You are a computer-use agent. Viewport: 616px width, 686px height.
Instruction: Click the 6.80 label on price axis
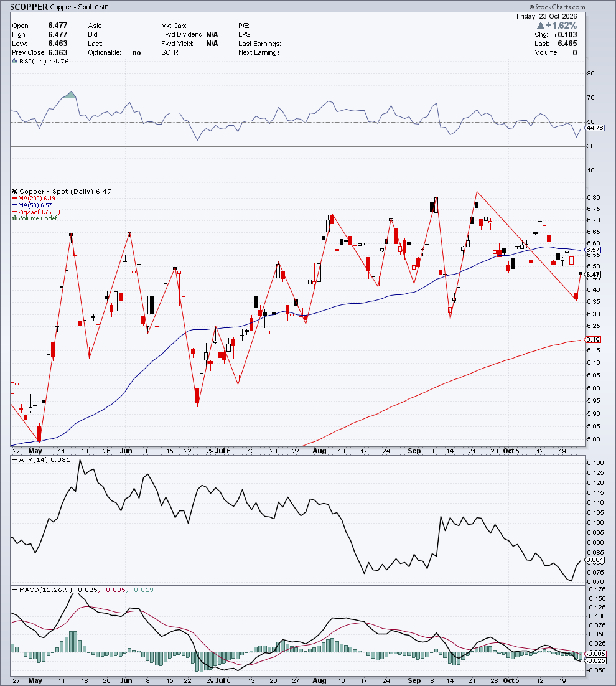[x=594, y=198]
